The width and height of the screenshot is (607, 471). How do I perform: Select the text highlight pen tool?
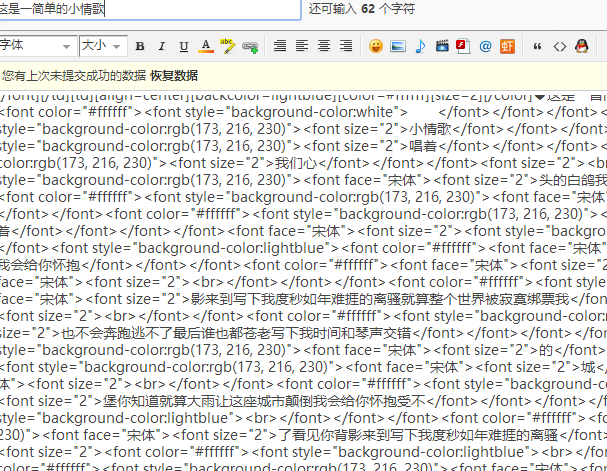click(x=228, y=46)
